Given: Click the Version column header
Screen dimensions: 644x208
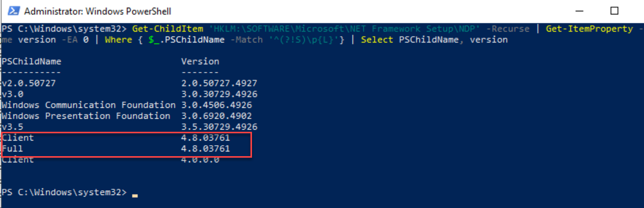Looking at the screenshot, I should click(200, 61).
